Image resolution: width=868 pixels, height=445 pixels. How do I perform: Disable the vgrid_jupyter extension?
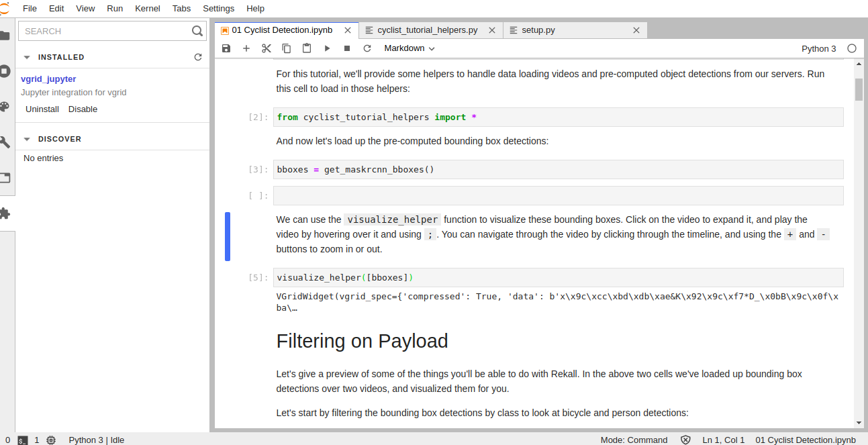coord(83,109)
